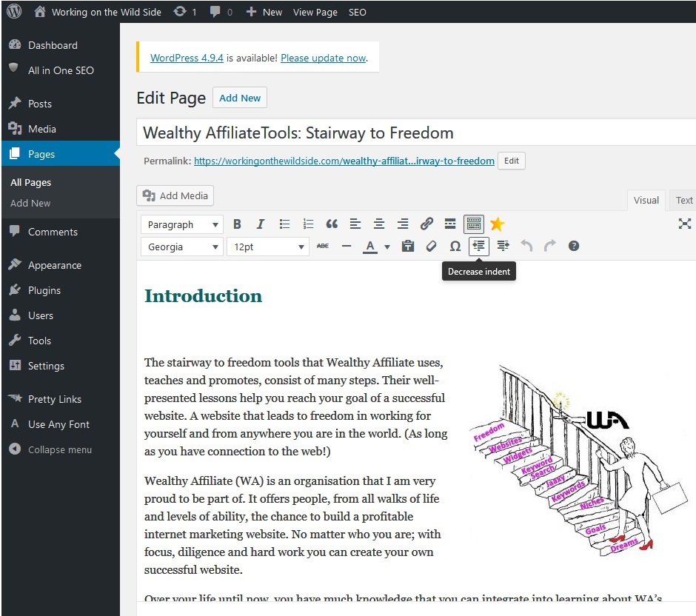This screenshot has width=696, height=616.
Task: Insert a numbered list
Action: 308,224
